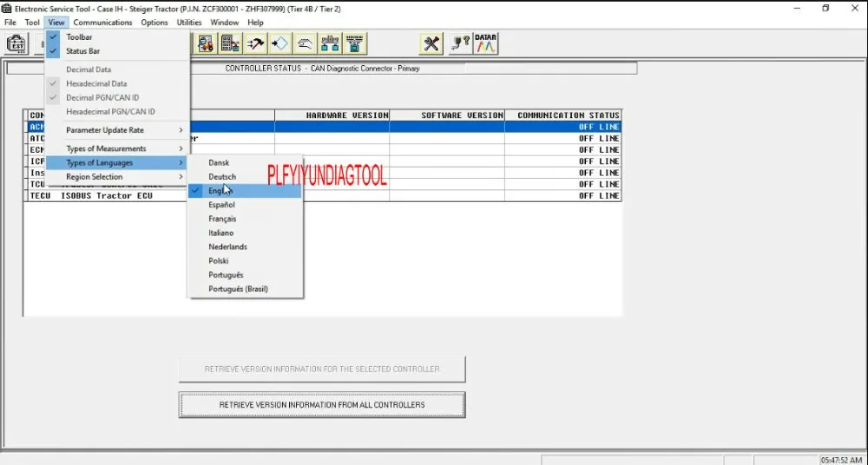Click OFF LINE status in TECU row
Screen dimensions: 868x465
coord(599,196)
